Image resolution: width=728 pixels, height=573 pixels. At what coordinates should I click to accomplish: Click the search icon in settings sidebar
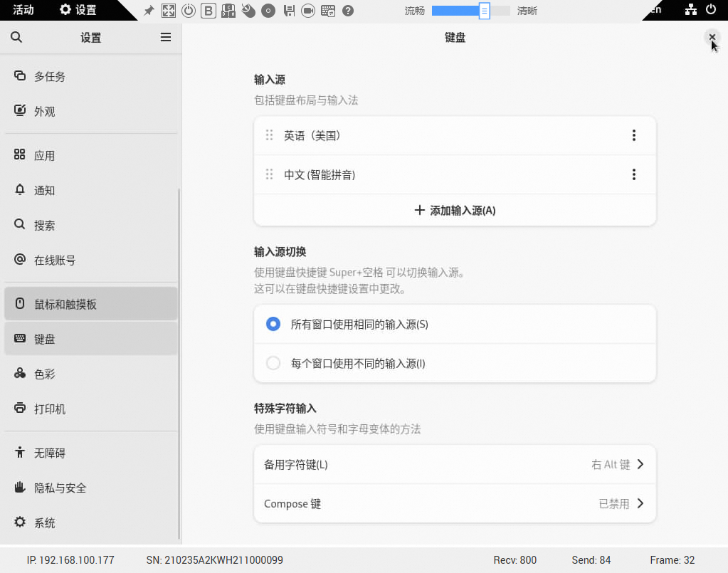[x=16, y=38]
